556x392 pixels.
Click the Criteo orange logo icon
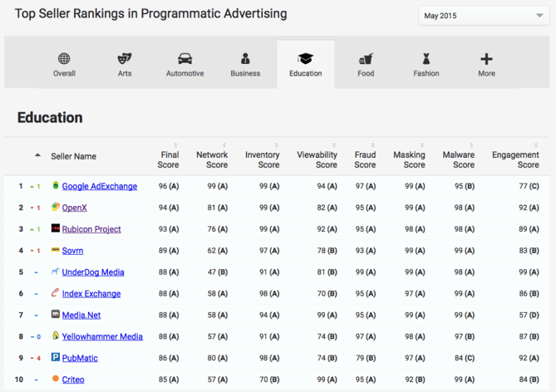click(x=56, y=379)
